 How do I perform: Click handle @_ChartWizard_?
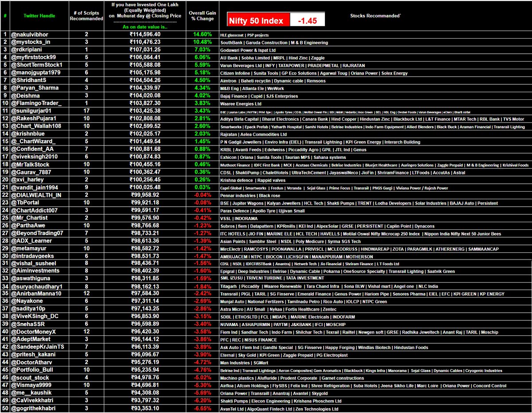[32, 142]
